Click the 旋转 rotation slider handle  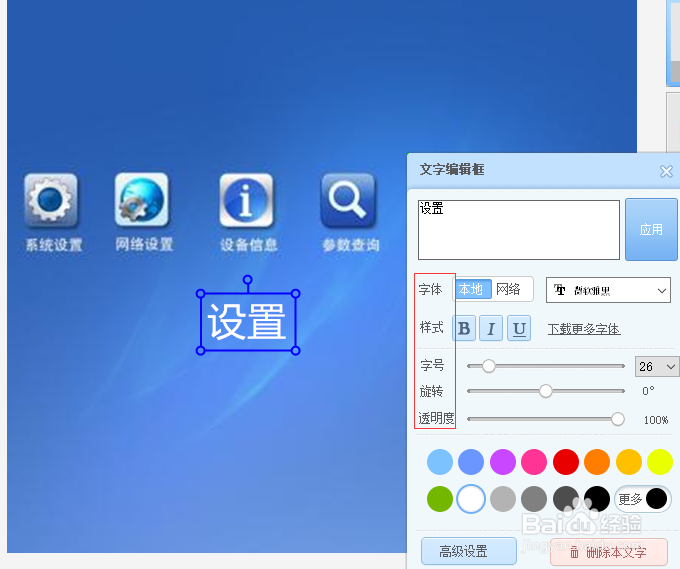click(x=546, y=391)
